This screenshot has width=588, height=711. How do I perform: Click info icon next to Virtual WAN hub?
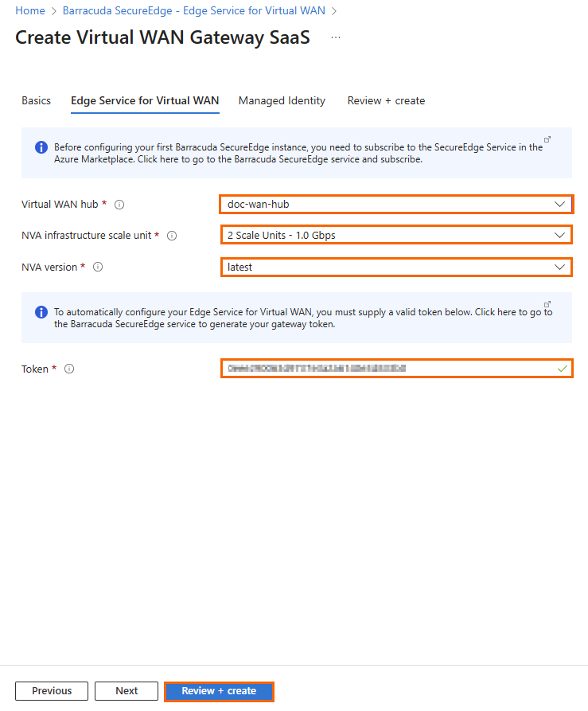click(119, 205)
